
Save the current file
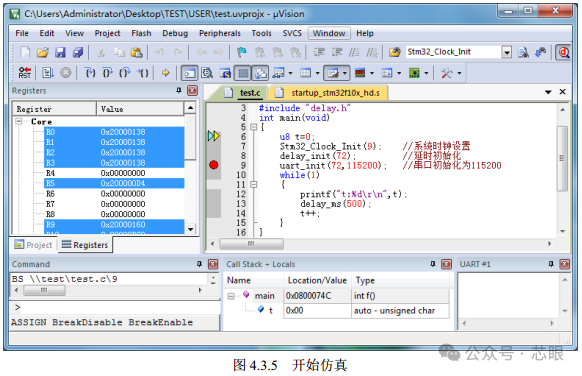pyautogui.click(x=60, y=52)
